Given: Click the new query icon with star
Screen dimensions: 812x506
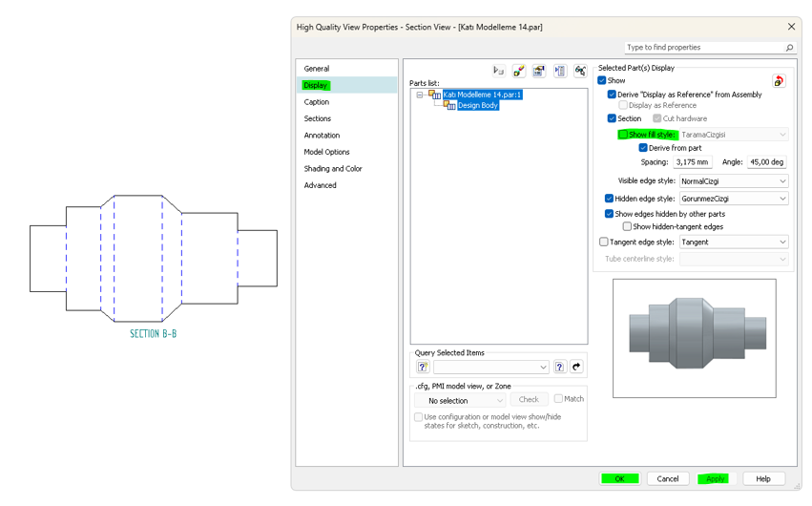Looking at the screenshot, I should click(x=423, y=367).
